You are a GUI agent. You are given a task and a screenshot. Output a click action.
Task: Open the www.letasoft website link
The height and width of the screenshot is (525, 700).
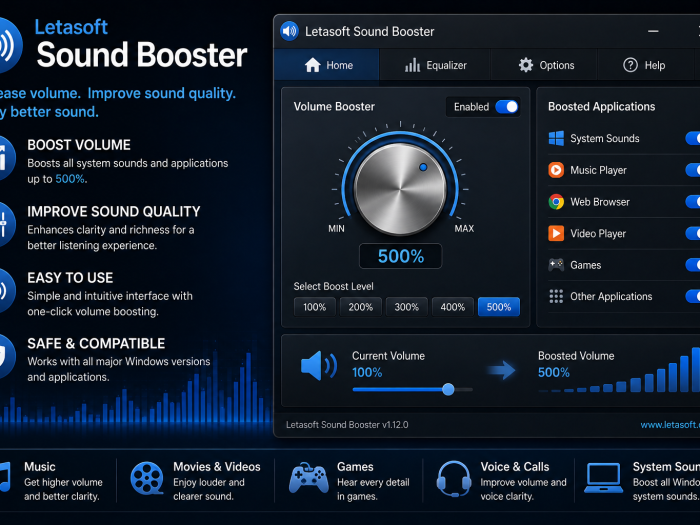670,425
